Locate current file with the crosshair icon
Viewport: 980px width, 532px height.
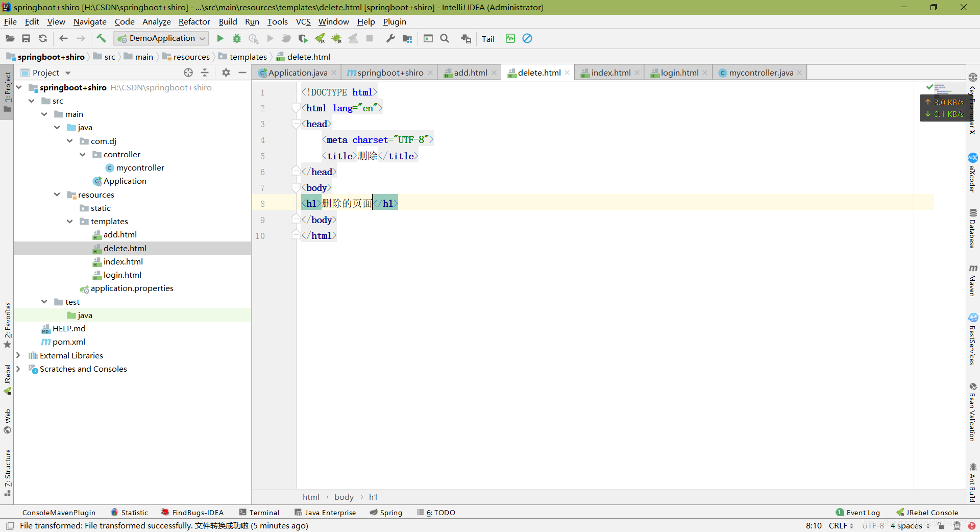(188, 72)
